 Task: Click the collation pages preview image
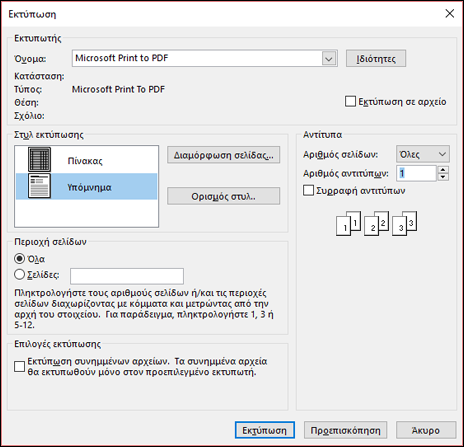click(376, 223)
